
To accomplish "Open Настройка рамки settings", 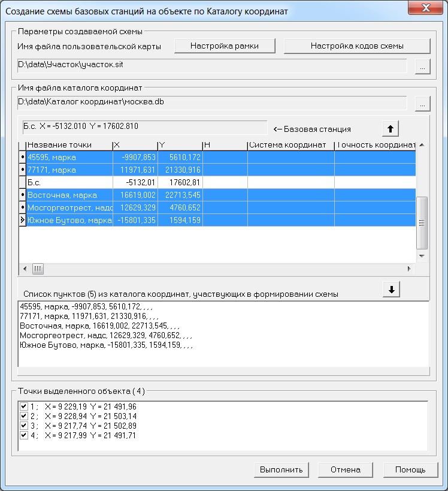I will click(224, 46).
